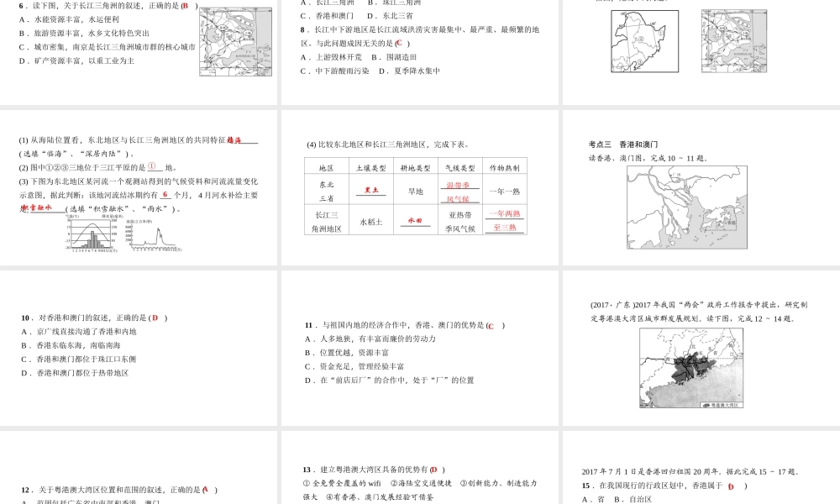Select option C 资金充足，管理经验丰富
Screen dimensions: 840x504
354,367
